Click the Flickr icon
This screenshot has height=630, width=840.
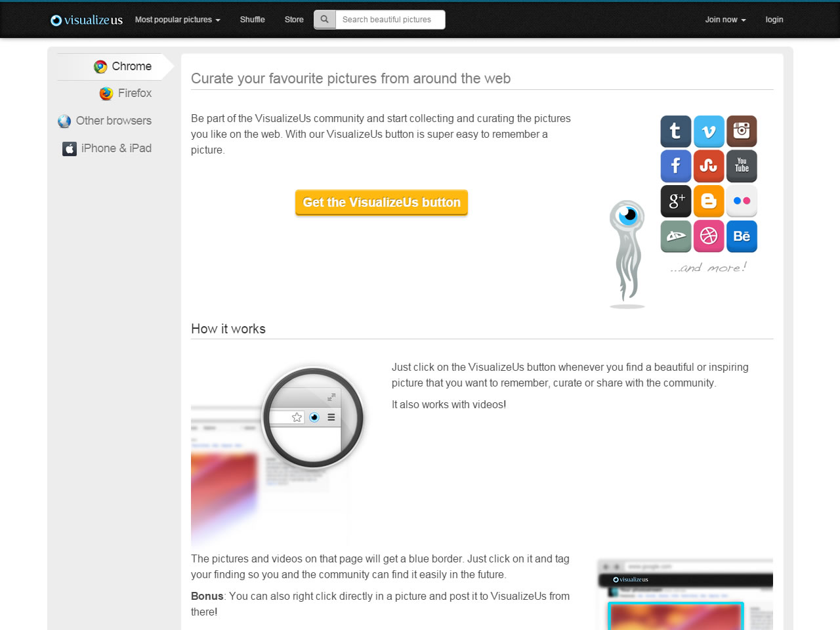742,201
